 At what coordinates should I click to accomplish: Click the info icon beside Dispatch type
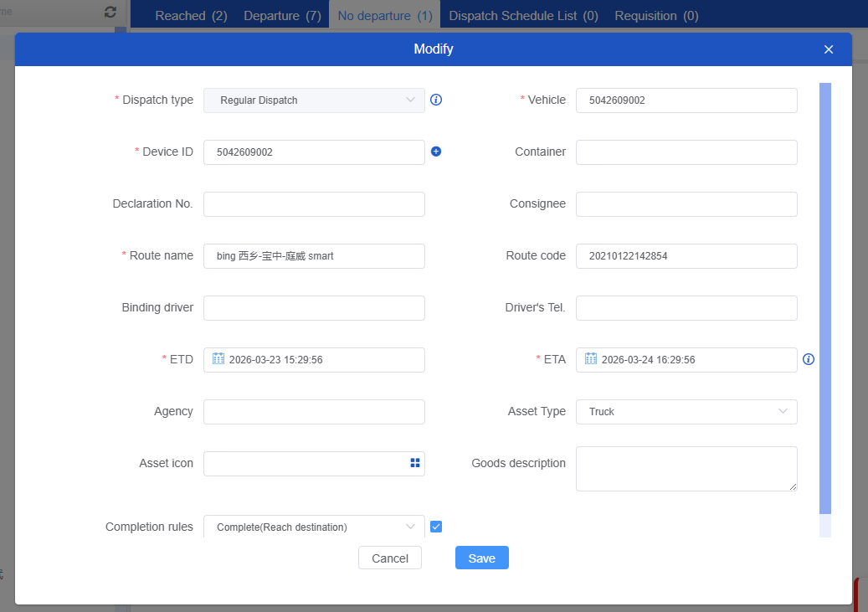436,100
